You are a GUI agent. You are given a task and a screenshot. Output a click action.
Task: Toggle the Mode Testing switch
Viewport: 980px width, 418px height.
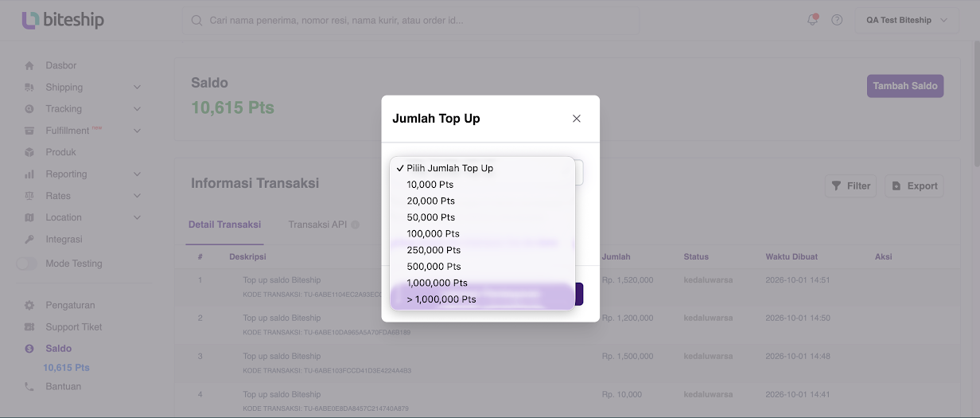[27, 264]
